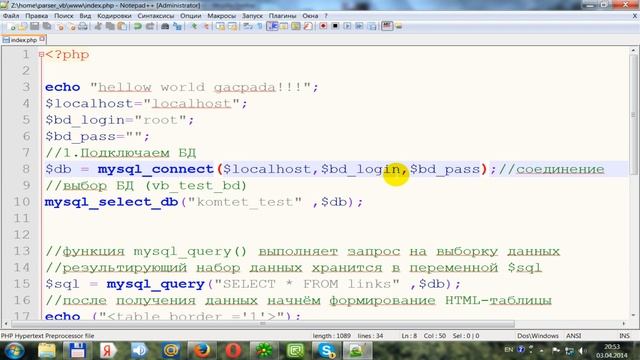Click the Redo arrow icon
640x360 pixels.
pos(150,27)
